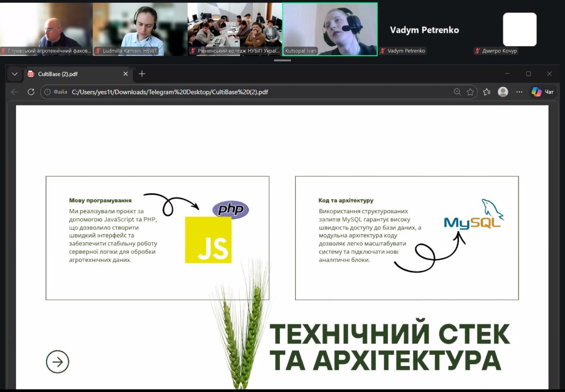
Task: Click the yellow JS logo
Action: (208, 240)
